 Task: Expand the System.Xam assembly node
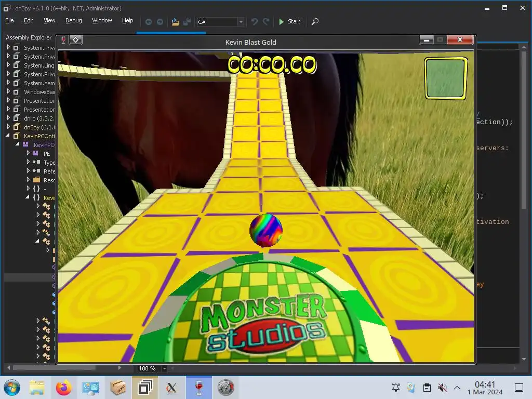coord(8,83)
